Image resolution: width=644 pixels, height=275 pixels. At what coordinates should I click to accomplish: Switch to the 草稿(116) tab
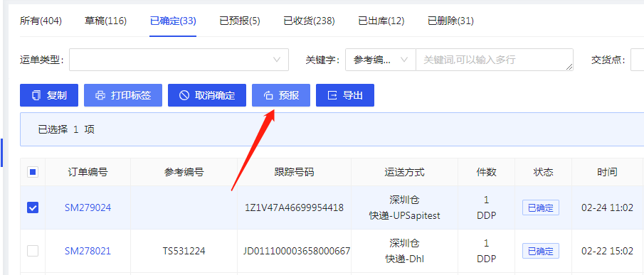[105, 21]
